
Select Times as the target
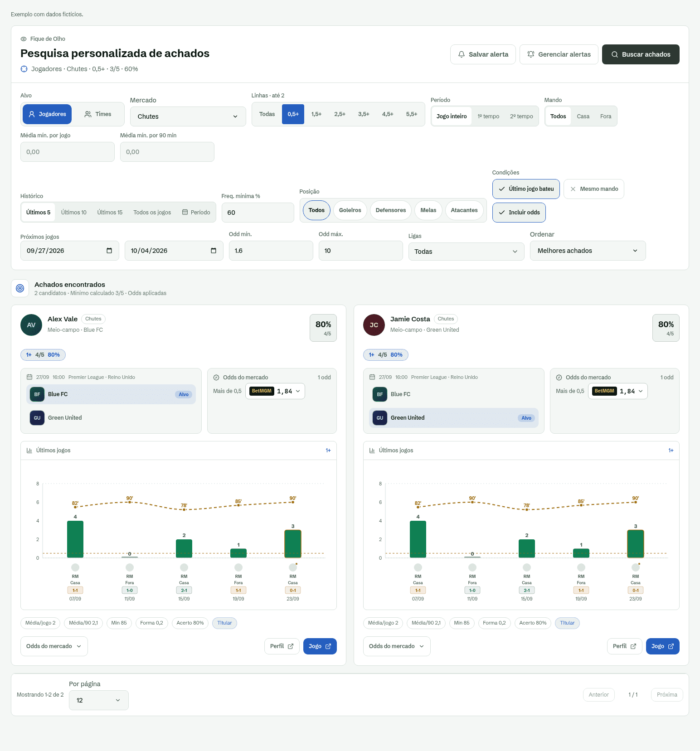[x=98, y=114]
